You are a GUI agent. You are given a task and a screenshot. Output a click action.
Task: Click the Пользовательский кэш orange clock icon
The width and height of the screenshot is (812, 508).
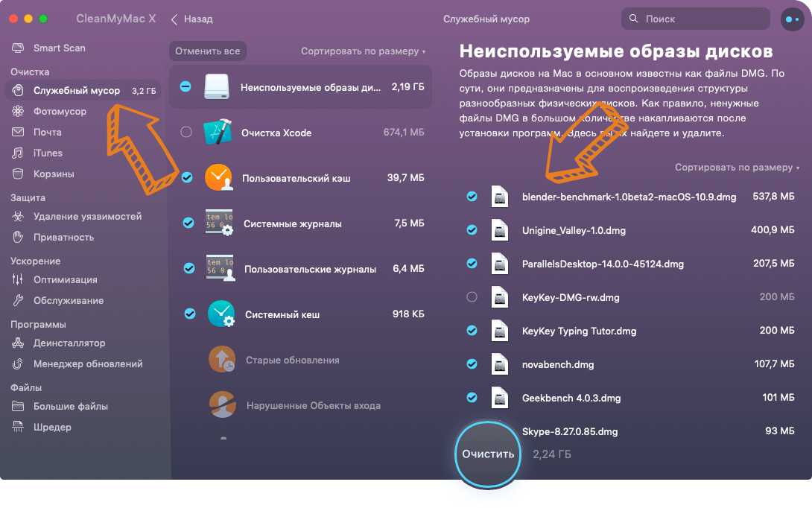tap(218, 177)
